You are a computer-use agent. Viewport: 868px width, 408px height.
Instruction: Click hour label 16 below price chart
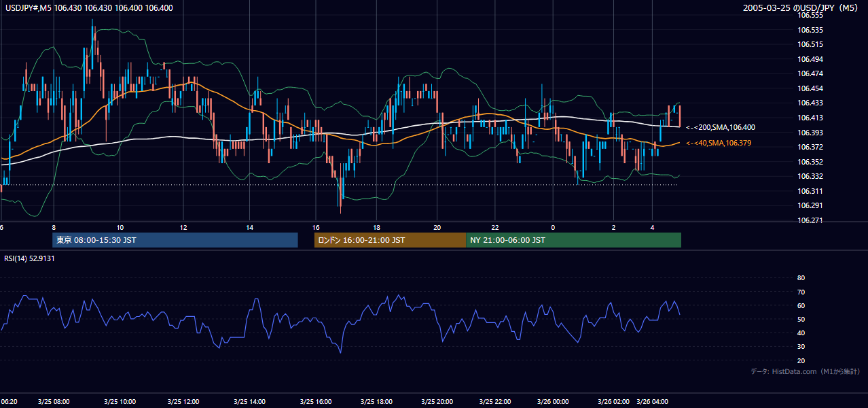click(x=316, y=227)
